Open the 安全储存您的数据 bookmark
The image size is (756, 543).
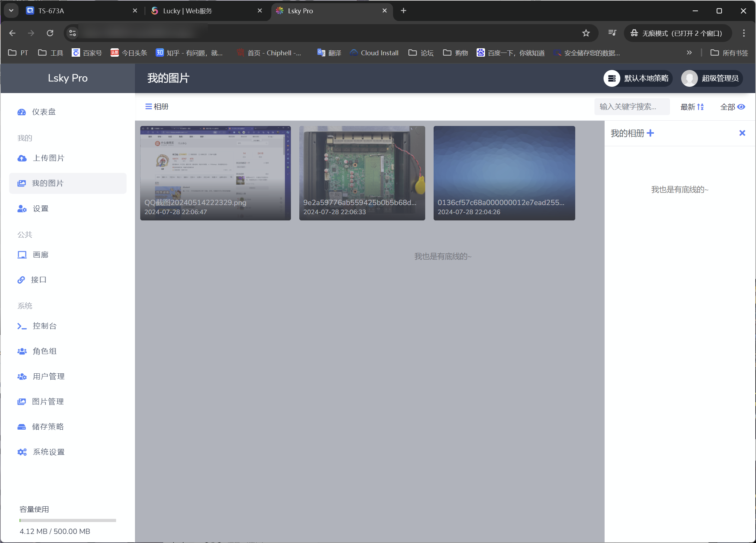coord(587,53)
